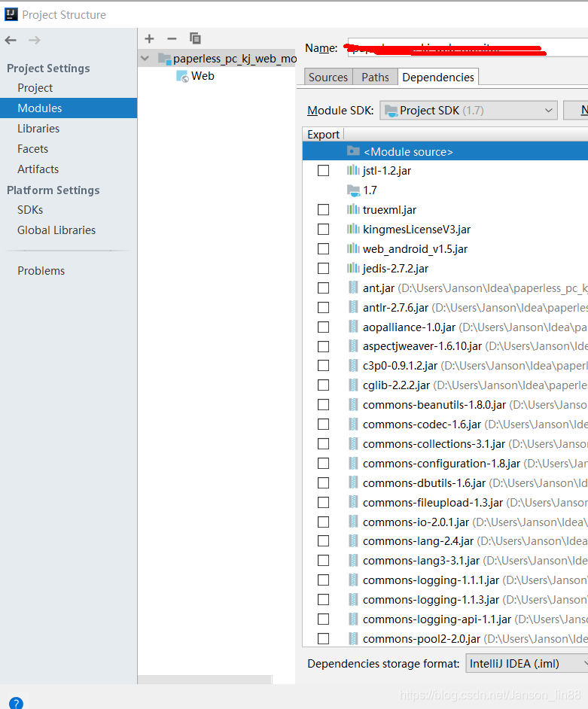Viewport: 588px width, 709px height.
Task: Select the Dependencies tab
Action: click(x=438, y=78)
